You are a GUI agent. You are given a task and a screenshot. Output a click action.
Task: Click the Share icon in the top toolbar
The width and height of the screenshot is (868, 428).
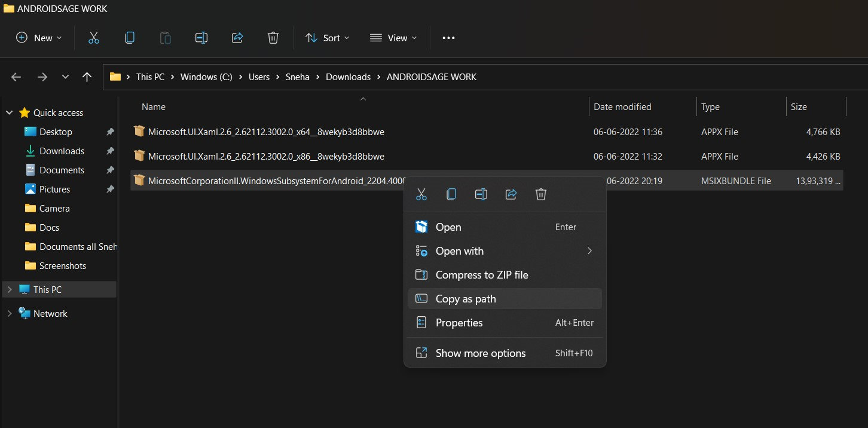pos(237,38)
